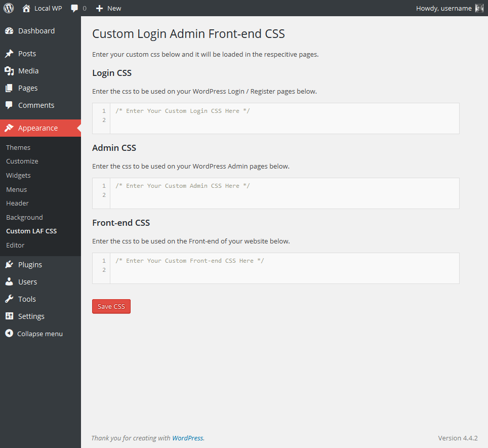The width and height of the screenshot is (488, 448).
Task: Focus the Admin CSS code editor
Action: click(276, 193)
